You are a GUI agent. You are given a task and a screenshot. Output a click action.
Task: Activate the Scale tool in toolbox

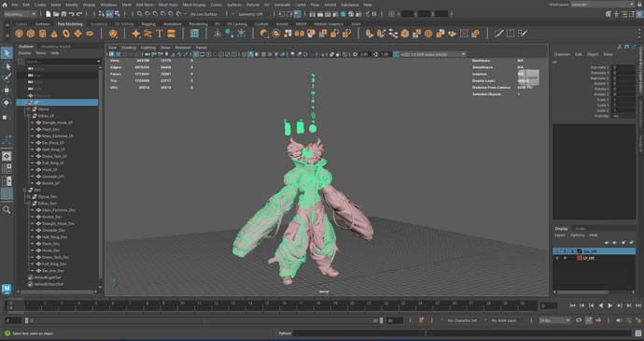click(7, 116)
